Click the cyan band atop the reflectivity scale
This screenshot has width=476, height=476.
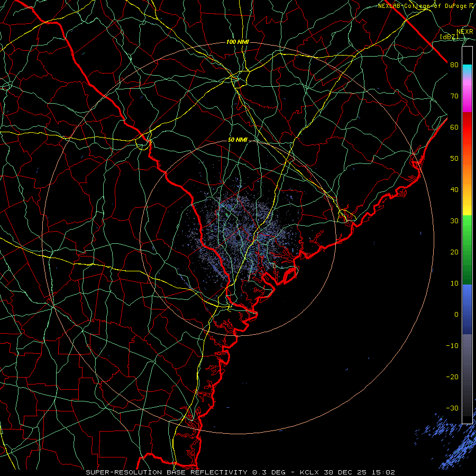(467, 70)
